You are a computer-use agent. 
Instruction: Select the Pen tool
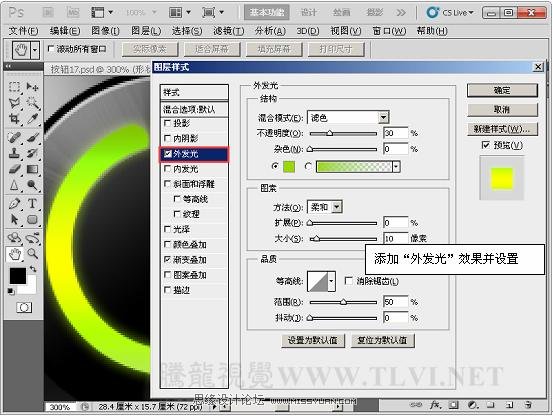(14, 203)
